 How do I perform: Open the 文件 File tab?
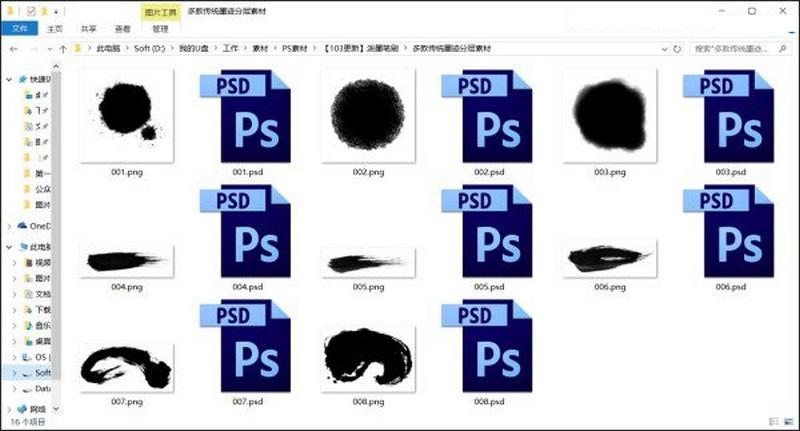pyautogui.click(x=19, y=29)
